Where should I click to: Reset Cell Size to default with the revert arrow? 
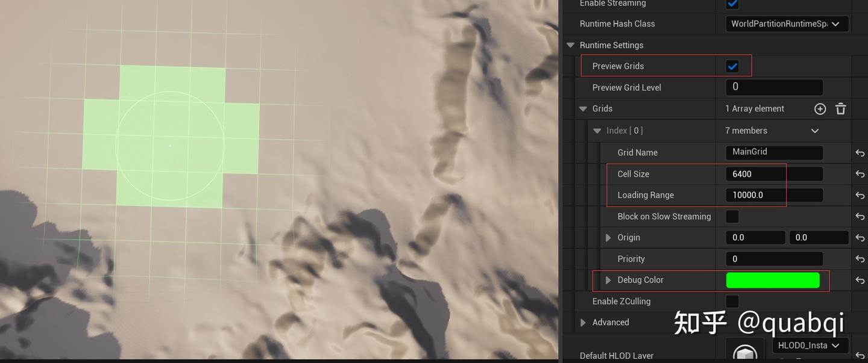860,173
